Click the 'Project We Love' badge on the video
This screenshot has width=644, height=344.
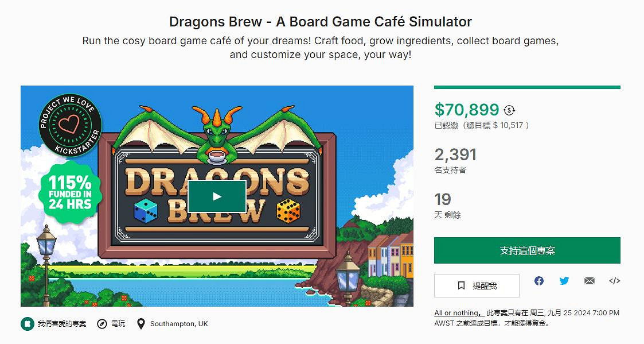[x=70, y=125]
